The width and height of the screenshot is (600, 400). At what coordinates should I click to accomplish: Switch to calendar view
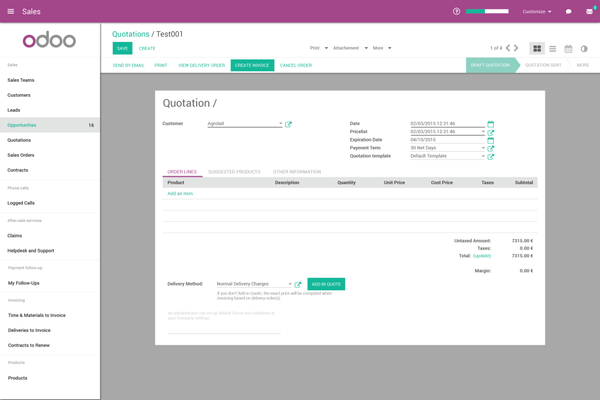point(568,48)
